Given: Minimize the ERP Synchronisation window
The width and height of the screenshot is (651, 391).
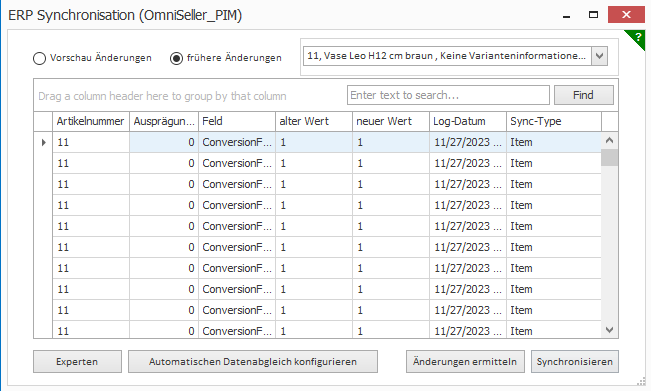Looking at the screenshot, I should point(566,15).
